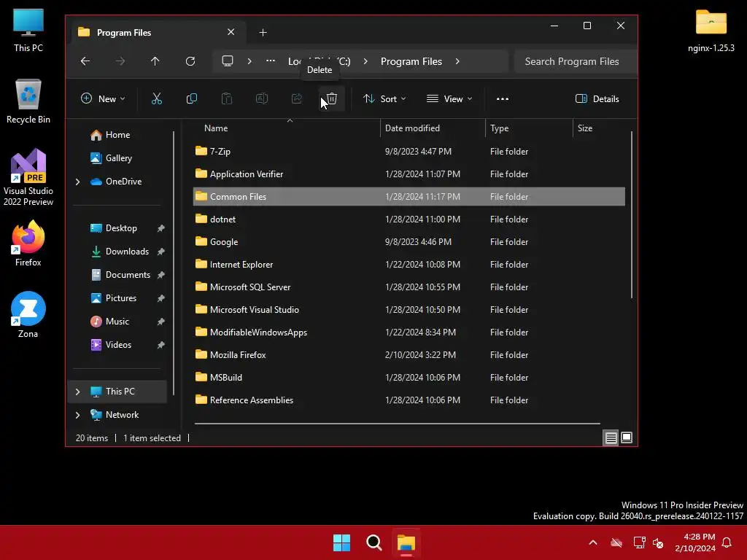Select the Google folder
Image resolution: width=747 pixels, height=560 pixels.
(x=409, y=242)
